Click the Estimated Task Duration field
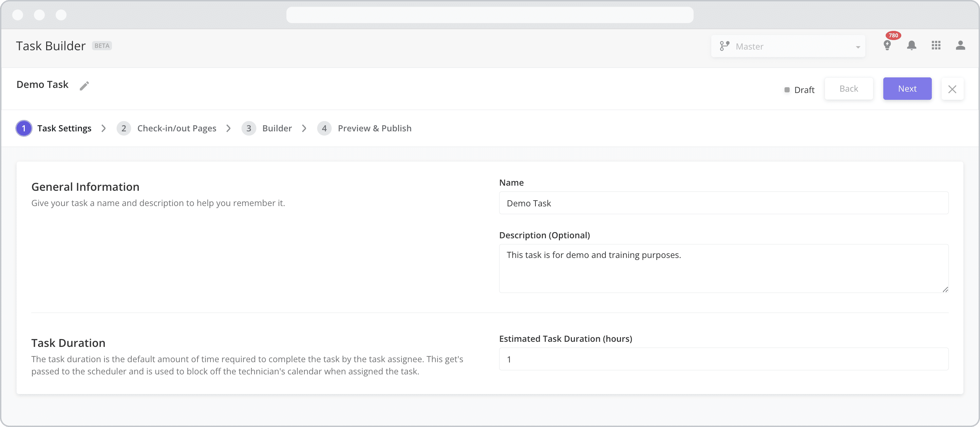980x427 pixels. (x=723, y=359)
